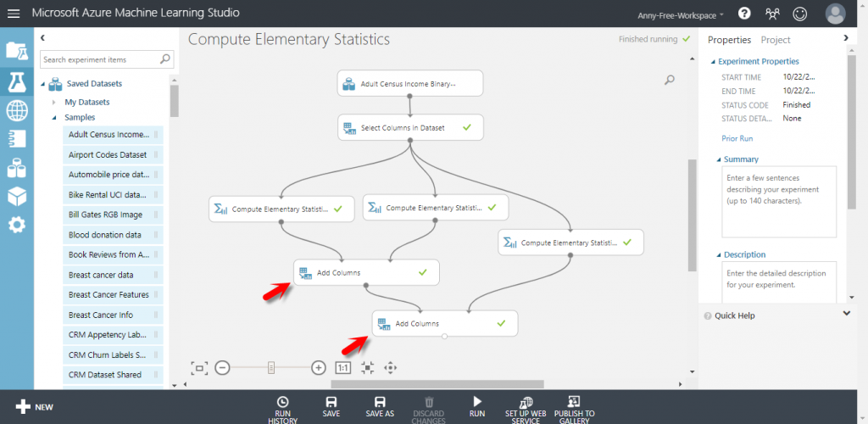Screen dimensions: 868x424
Task: Select the middle Compute Elementary Statistics module
Action: (x=436, y=208)
